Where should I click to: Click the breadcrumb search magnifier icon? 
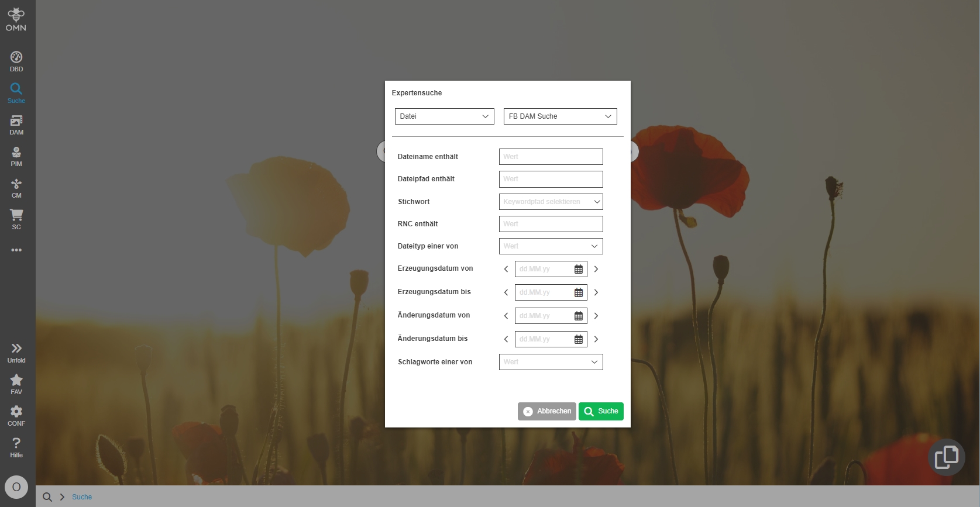pyautogui.click(x=47, y=497)
